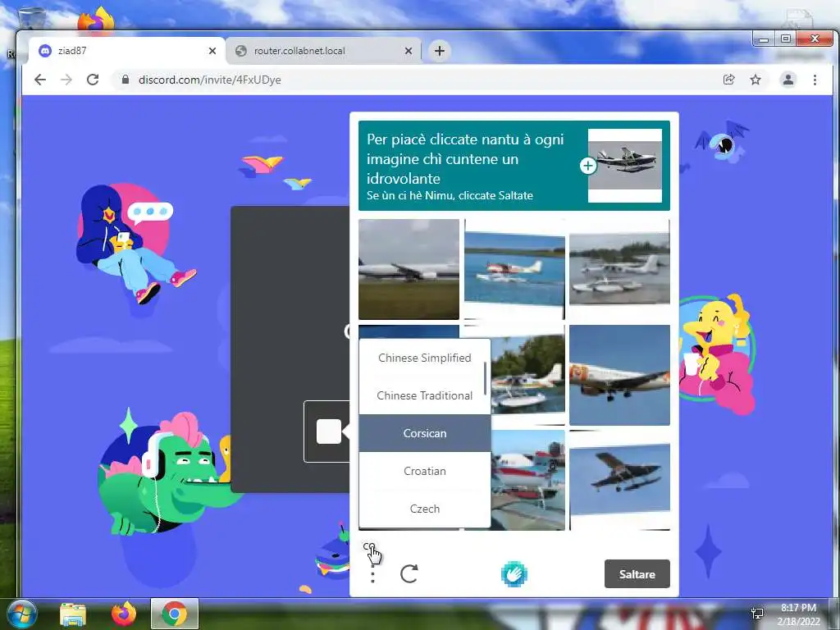The image size is (840, 630).
Task: Close the ziad87 tab
Action: [x=212, y=51]
